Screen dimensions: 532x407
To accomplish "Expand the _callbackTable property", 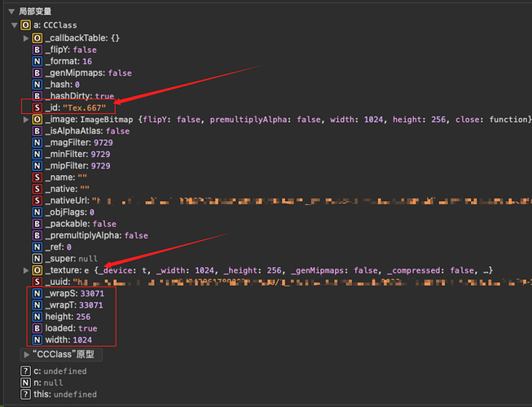I will (x=25, y=38).
